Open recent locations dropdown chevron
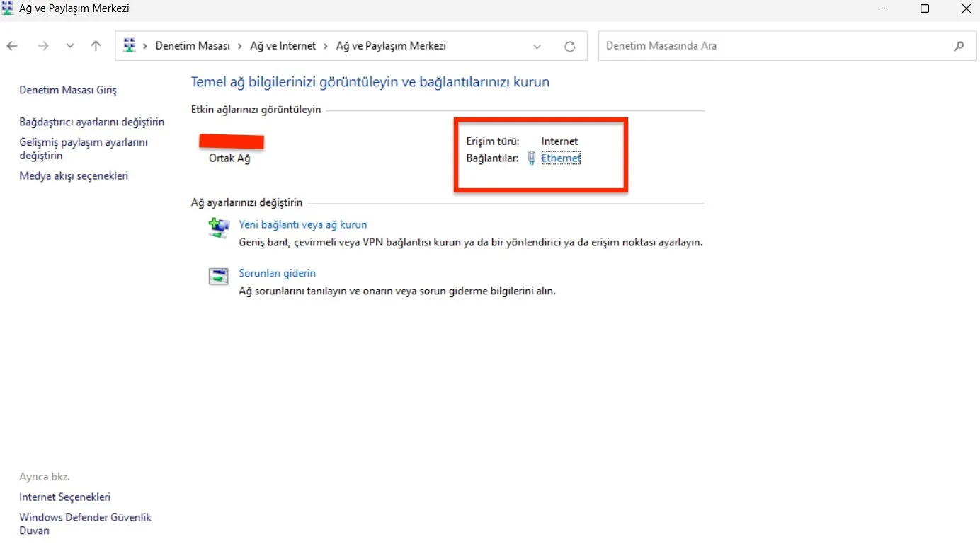 tap(69, 47)
